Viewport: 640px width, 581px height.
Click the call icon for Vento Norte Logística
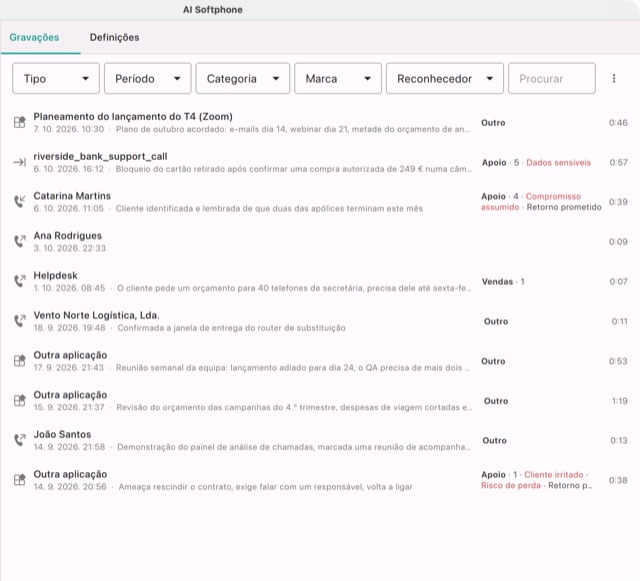(x=20, y=321)
